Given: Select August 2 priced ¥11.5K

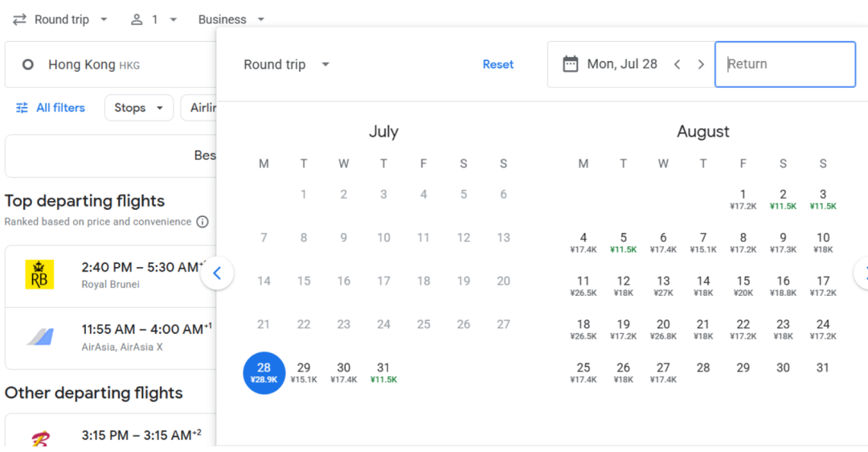Looking at the screenshot, I should coord(783,199).
